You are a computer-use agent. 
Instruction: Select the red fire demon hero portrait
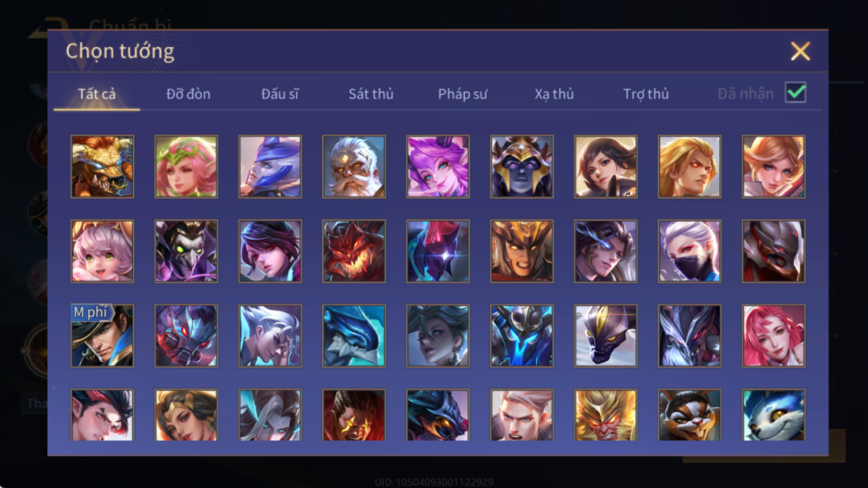point(354,251)
